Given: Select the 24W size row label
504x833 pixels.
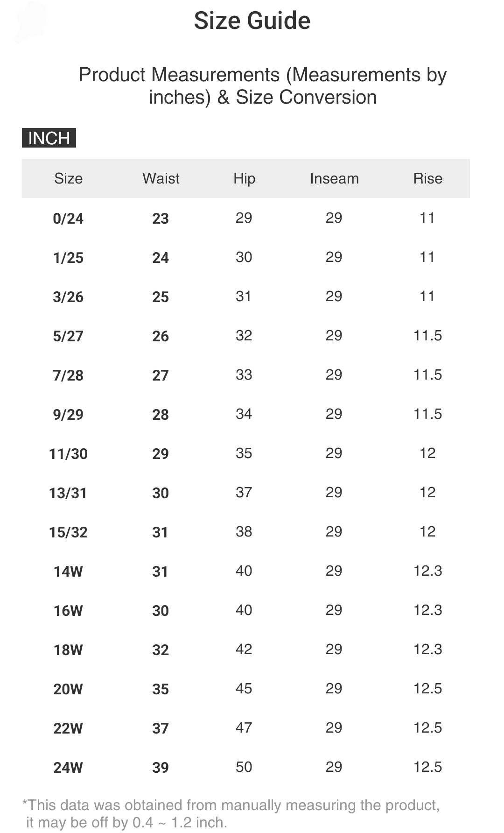Looking at the screenshot, I should click(x=68, y=768).
